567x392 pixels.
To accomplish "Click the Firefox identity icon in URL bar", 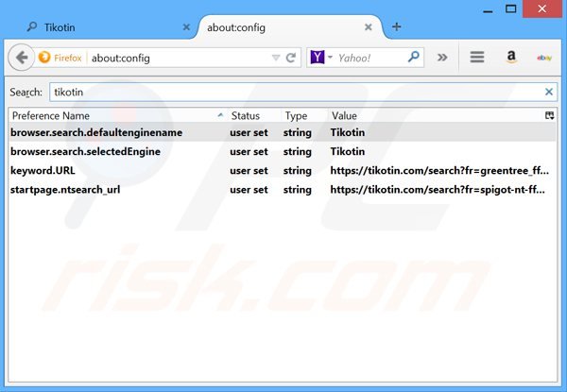I will pos(44,58).
